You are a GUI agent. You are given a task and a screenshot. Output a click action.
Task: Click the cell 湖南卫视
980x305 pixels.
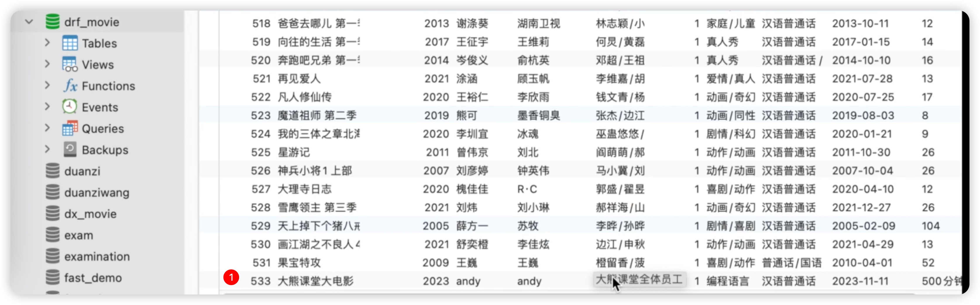(x=538, y=24)
